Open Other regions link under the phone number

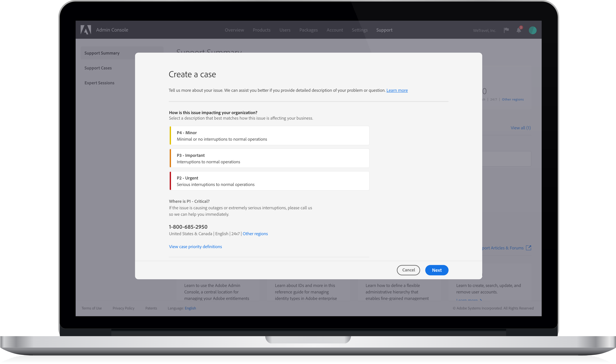coord(255,234)
